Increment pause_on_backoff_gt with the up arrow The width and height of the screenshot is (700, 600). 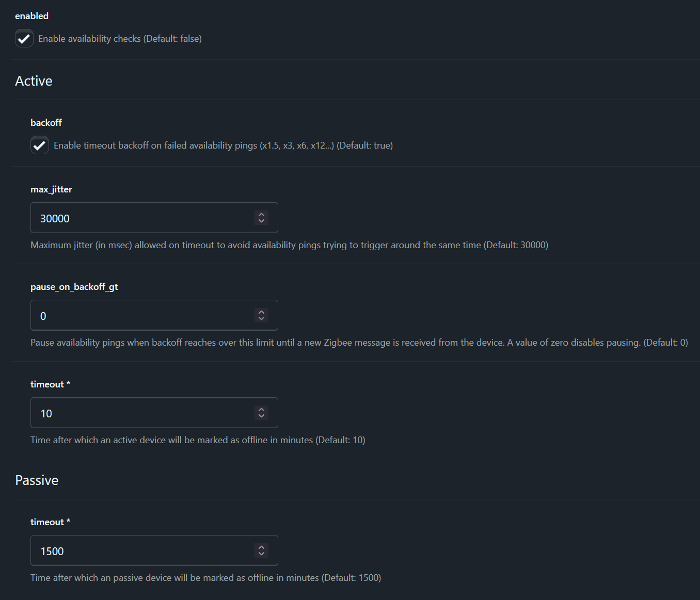(x=262, y=312)
